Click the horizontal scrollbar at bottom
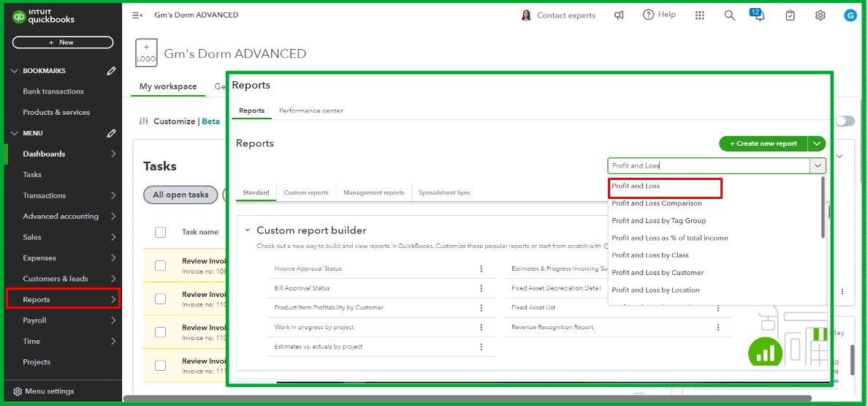Screen dimensions: 868x406 (467, 398)
